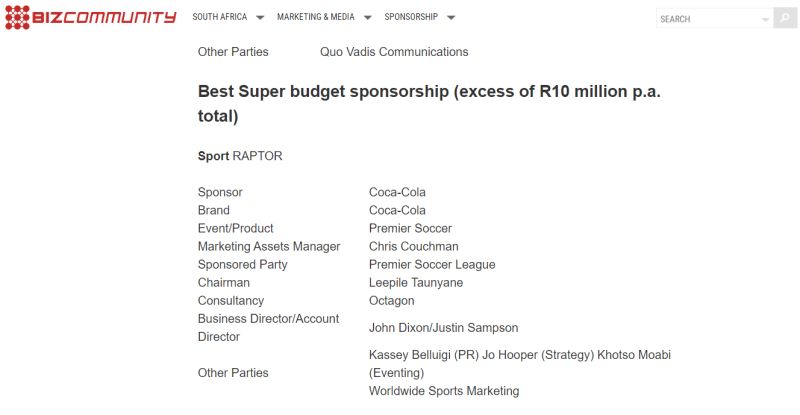This screenshot has height=415, width=800.
Task: Expand the South Africa dropdown arrow
Action: tap(260, 17)
